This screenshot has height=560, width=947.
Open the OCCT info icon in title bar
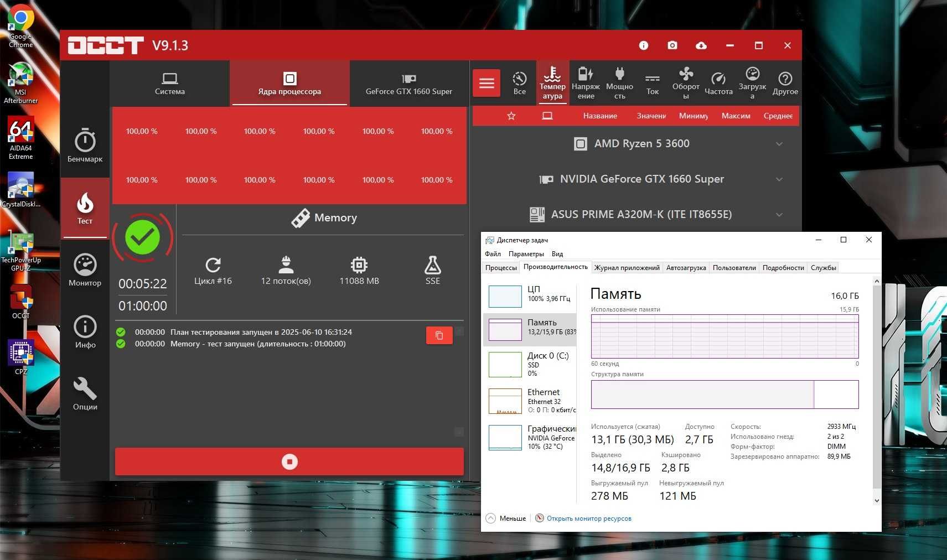(x=643, y=45)
